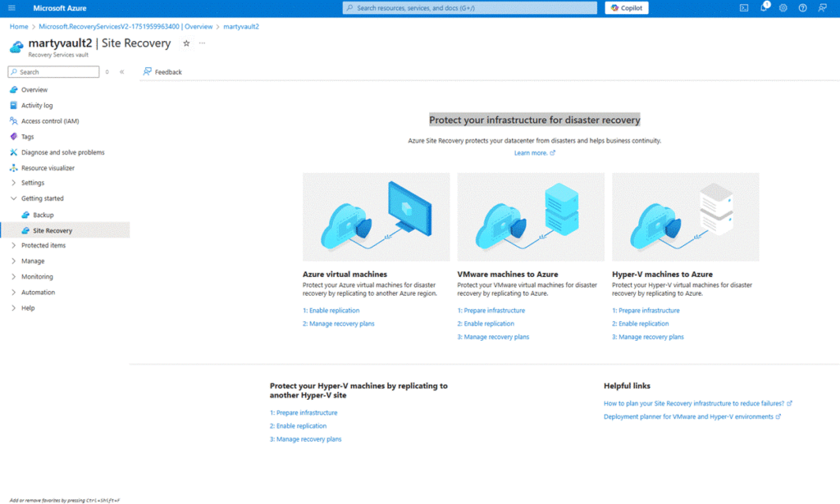Open the Azure portal hamburger menu
Screen dimensions: 840x504
click(x=11, y=7)
